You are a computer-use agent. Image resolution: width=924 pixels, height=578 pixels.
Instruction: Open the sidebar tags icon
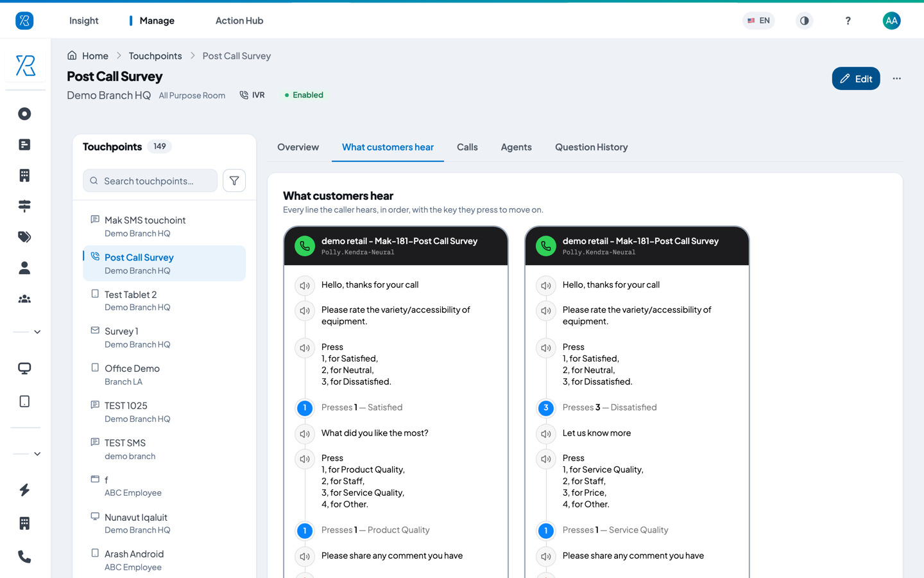pos(24,237)
